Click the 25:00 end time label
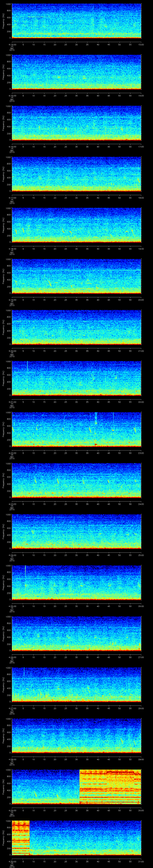Viewport: 153px width, 868px height. click(141, 555)
